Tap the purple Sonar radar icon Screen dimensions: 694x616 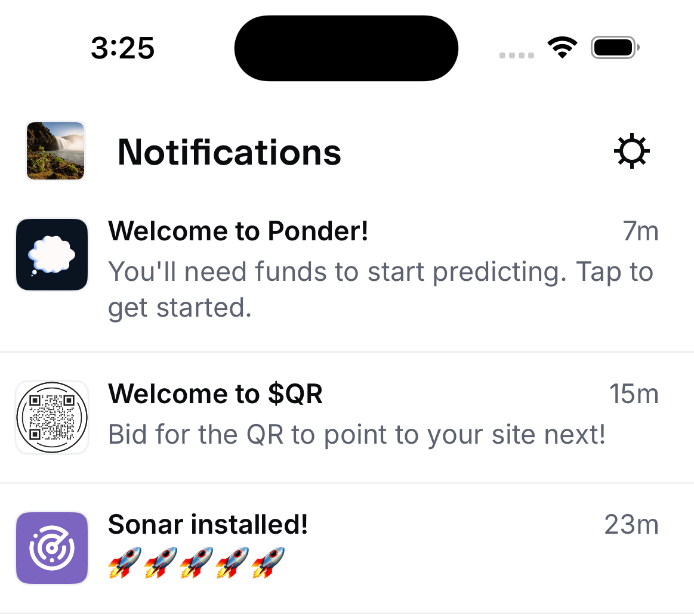click(x=52, y=547)
